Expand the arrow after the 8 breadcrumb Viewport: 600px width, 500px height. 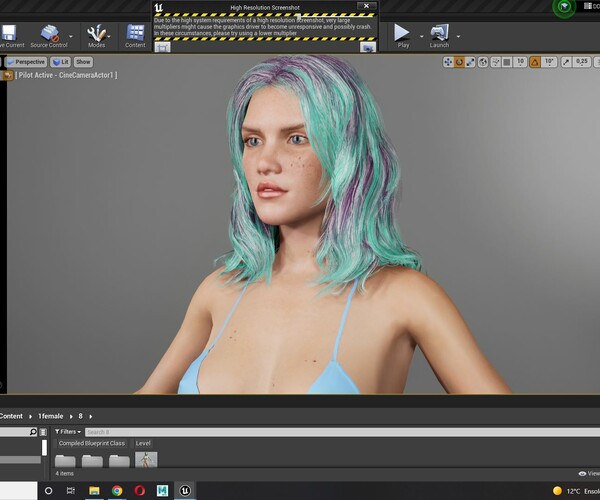(91, 416)
